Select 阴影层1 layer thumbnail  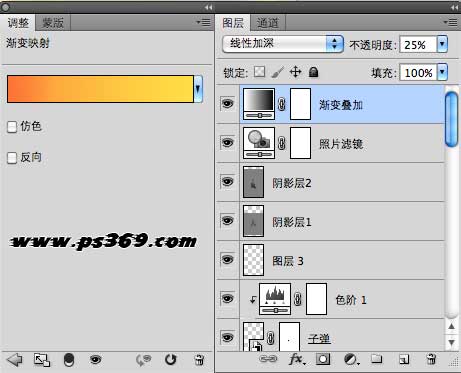pos(253,221)
